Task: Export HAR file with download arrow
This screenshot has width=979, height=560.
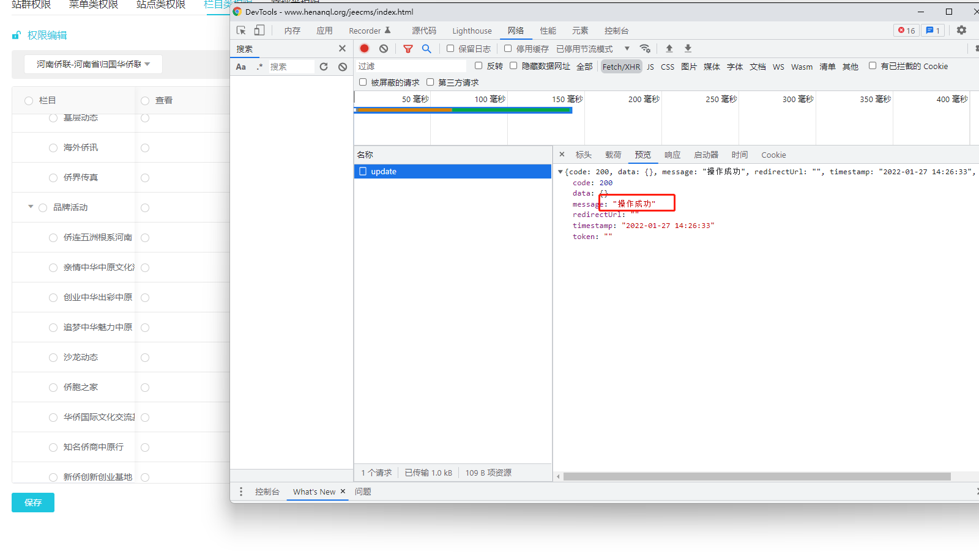Action: click(x=688, y=48)
